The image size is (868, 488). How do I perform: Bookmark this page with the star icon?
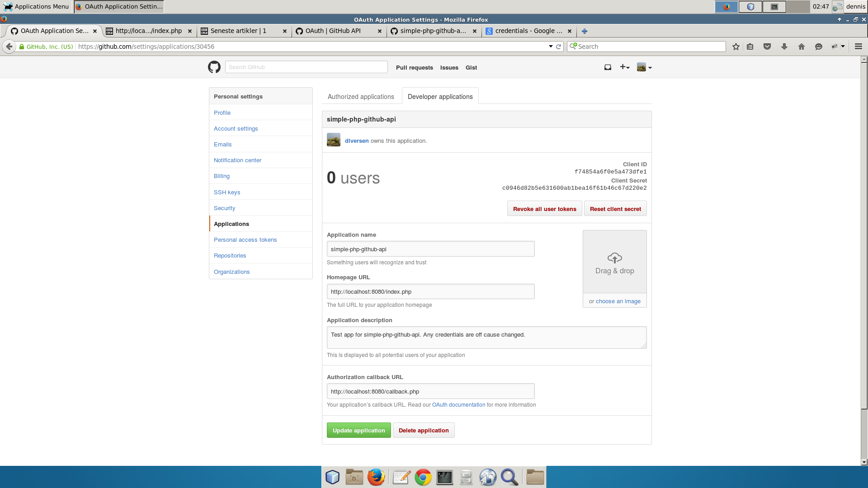[736, 47]
